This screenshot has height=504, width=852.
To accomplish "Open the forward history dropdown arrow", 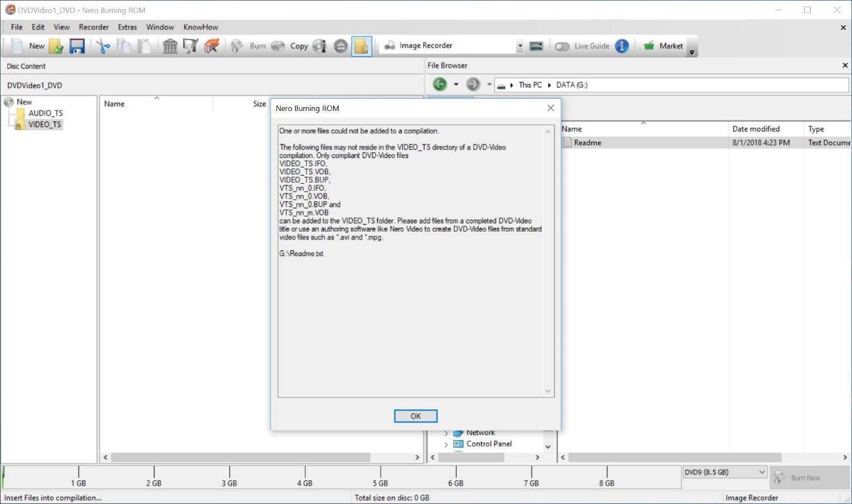I will (489, 85).
